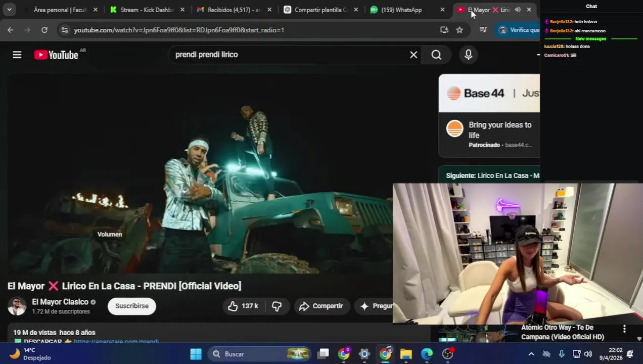Open the tab search dropdown arrow
The height and width of the screenshot is (364, 643).
[x=9, y=10]
